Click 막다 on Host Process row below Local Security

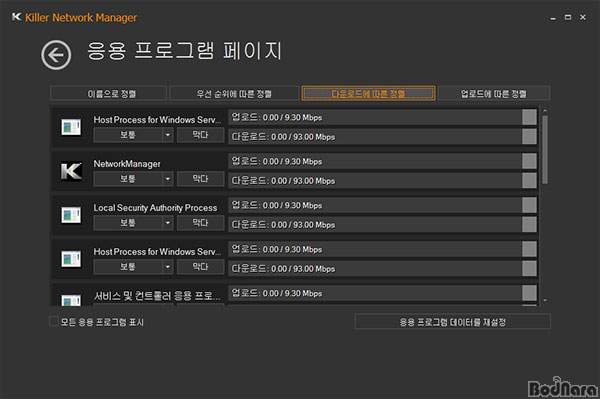(201, 267)
